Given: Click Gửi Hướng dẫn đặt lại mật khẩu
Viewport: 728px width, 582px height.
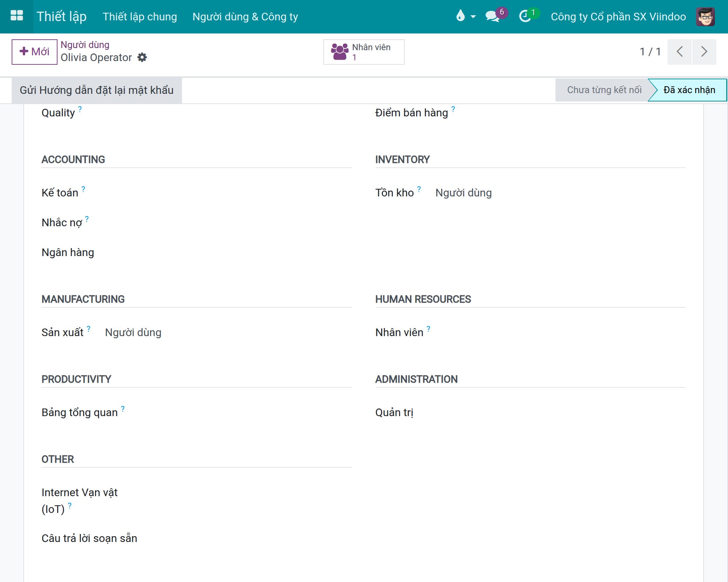Looking at the screenshot, I should [x=96, y=90].
